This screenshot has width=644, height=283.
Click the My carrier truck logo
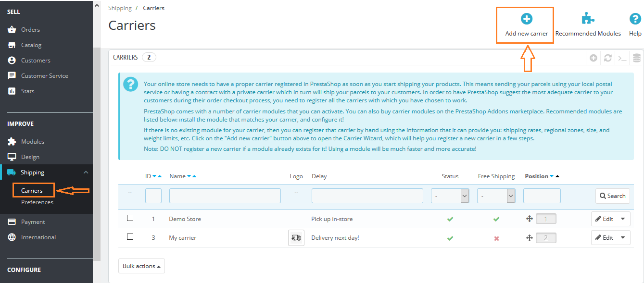point(296,238)
